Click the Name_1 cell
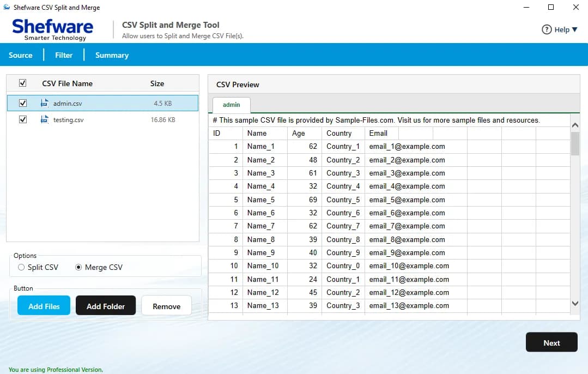This screenshot has width=588, height=374. (265, 147)
